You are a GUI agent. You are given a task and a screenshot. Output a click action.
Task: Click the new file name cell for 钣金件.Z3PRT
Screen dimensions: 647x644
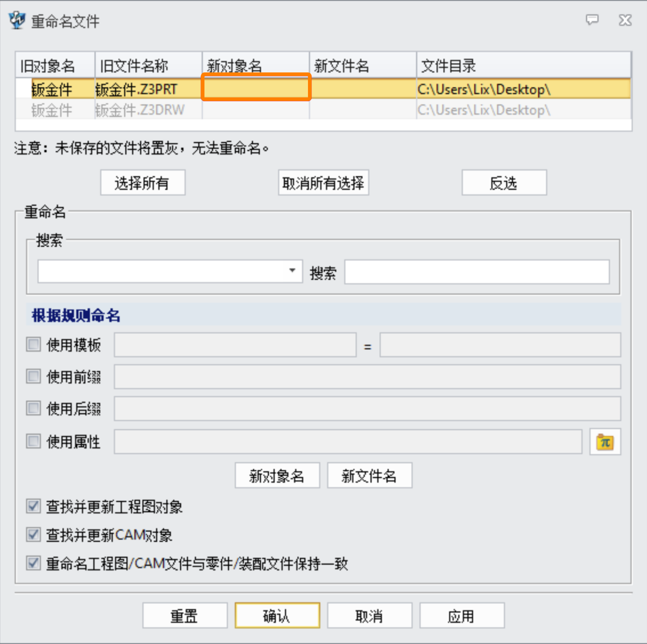pos(363,89)
